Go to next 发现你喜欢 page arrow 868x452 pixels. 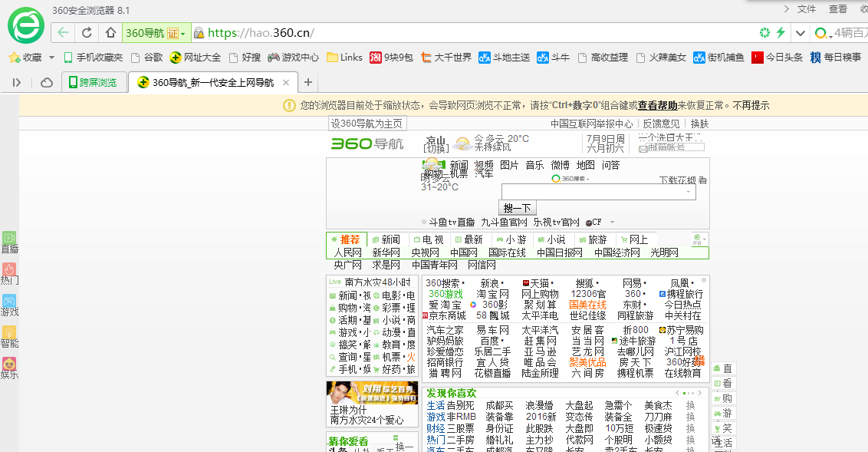coord(700,393)
